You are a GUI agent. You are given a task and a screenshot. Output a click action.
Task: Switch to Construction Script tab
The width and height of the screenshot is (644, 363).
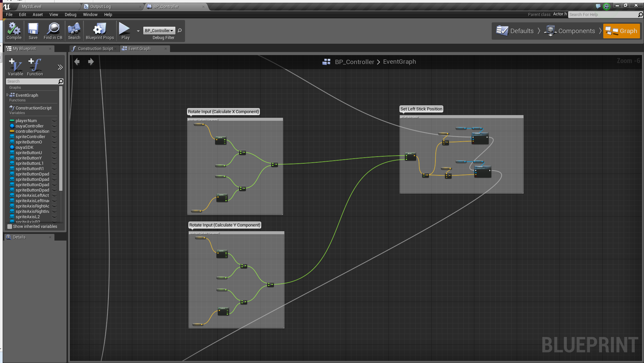(x=95, y=49)
